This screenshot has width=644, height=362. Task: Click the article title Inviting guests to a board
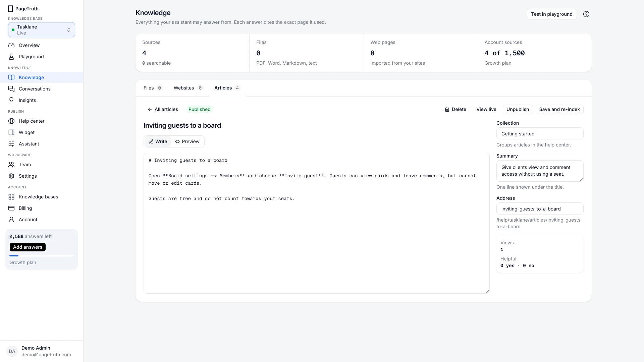182,125
